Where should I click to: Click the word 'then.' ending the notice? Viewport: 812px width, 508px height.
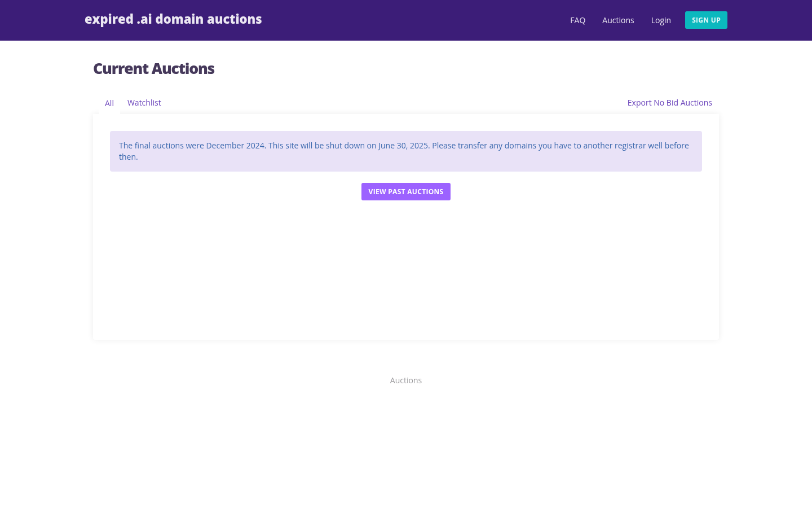click(128, 157)
